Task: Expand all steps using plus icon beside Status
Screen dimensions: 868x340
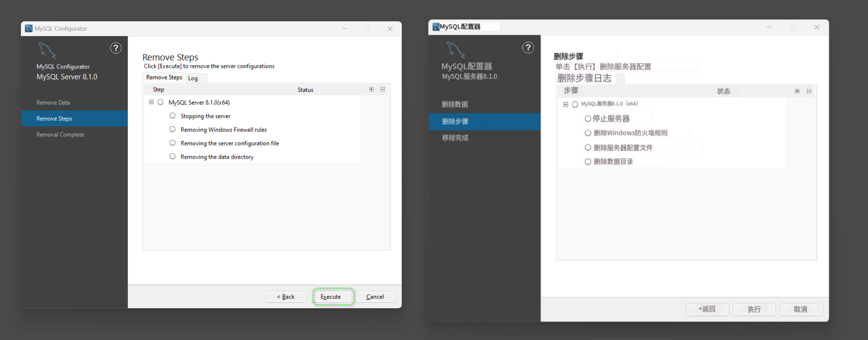Action: click(x=371, y=89)
